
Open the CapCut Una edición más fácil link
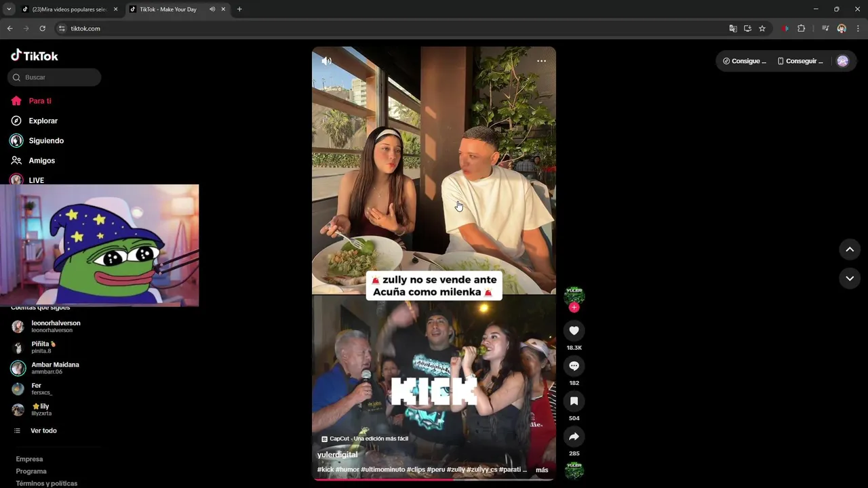click(365, 439)
